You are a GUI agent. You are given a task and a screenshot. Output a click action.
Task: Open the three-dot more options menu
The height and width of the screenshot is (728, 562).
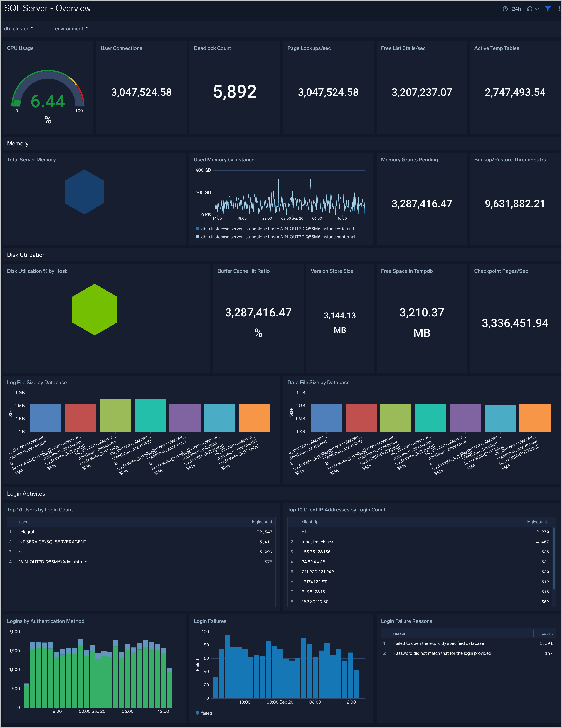click(x=559, y=9)
